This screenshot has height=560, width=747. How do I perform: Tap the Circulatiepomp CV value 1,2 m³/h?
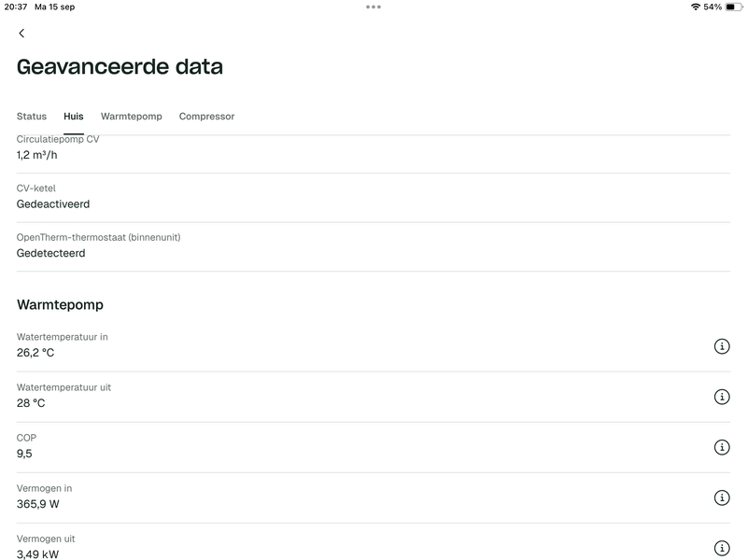click(x=37, y=155)
